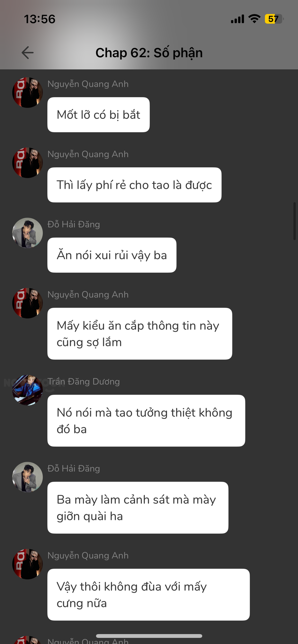Tap the home indicator bar at bottom
The image size is (298, 644).
(x=149, y=636)
